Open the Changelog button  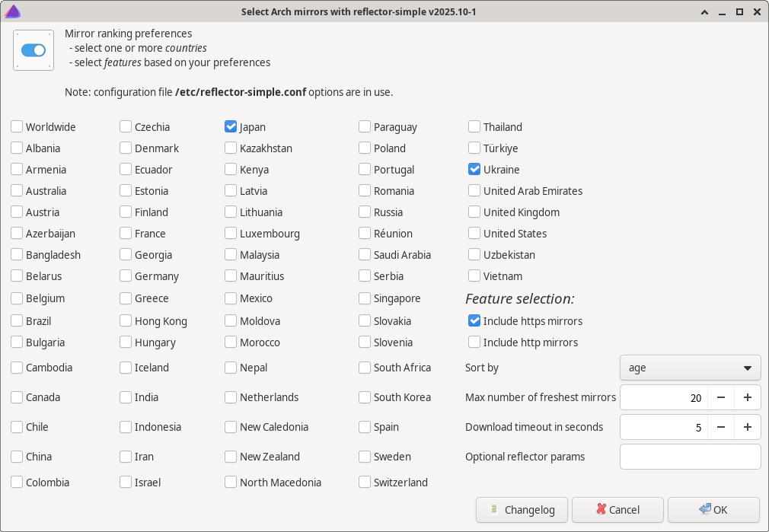point(522,510)
